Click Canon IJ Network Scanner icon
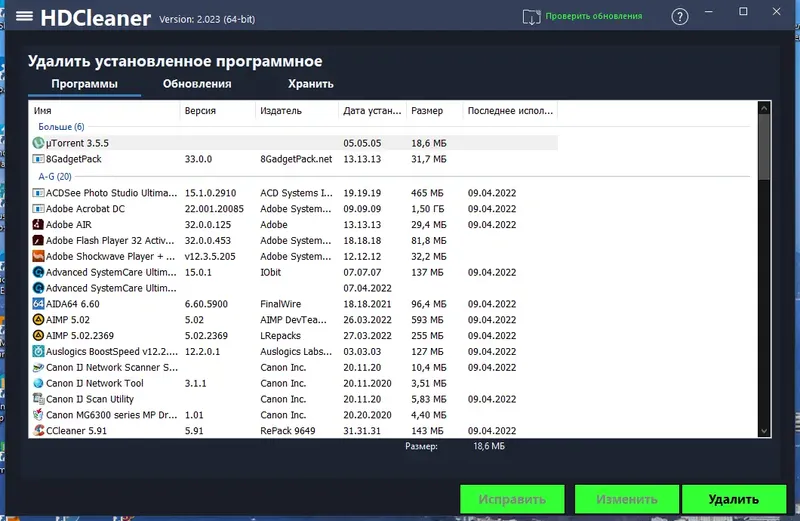The height and width of the screenshot is (521, 800). point(38,367)
